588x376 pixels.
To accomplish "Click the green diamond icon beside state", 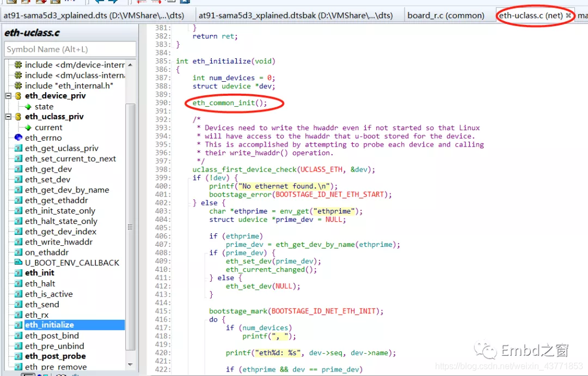I will point(28,106).
